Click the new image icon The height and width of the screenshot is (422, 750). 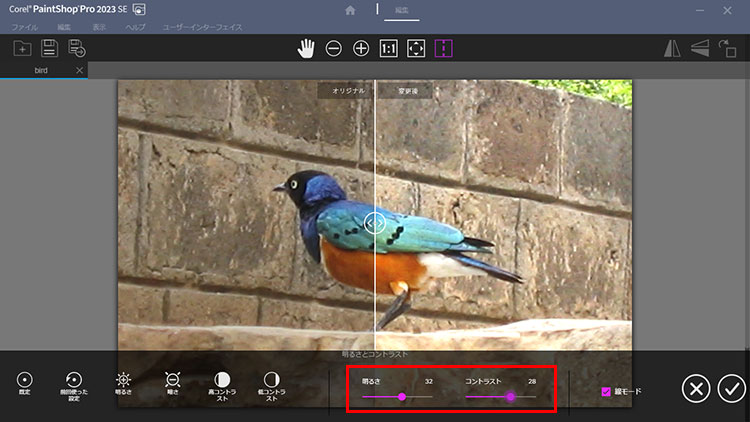pos(22,48)
